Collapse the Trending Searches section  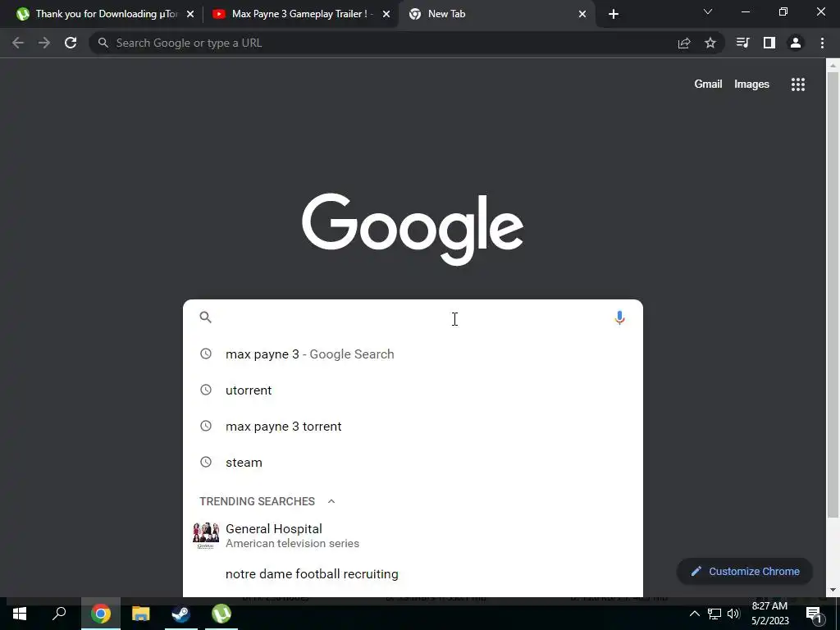coord(331,501)
